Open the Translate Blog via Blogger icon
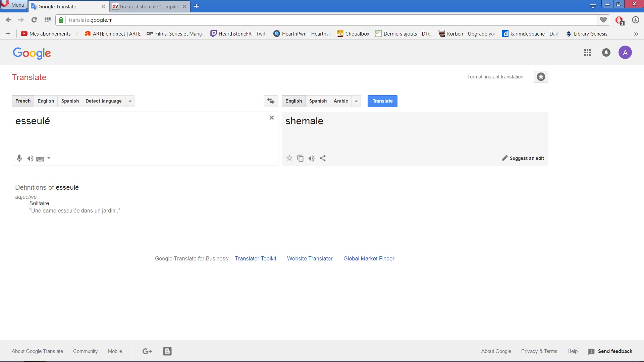The image size is (644, 362). [167, 351]
